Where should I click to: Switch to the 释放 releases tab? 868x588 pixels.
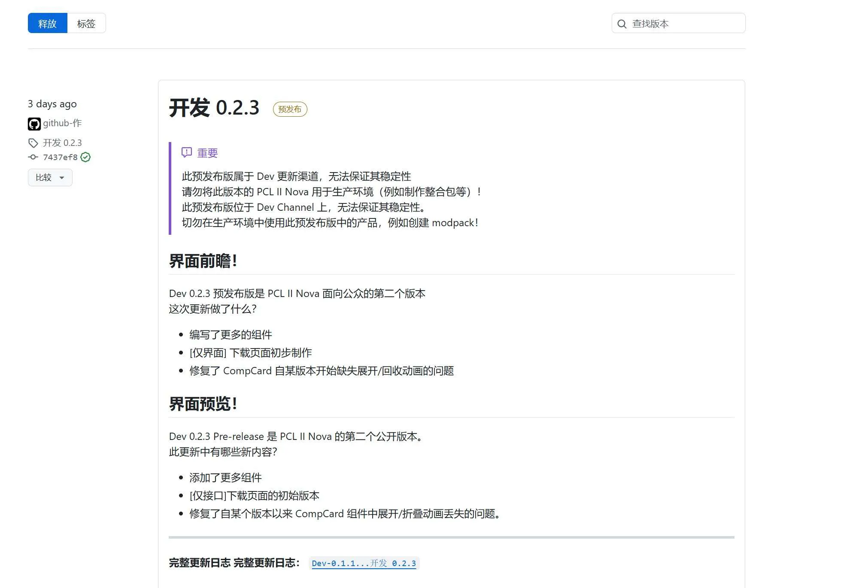[x=48, y=23]
